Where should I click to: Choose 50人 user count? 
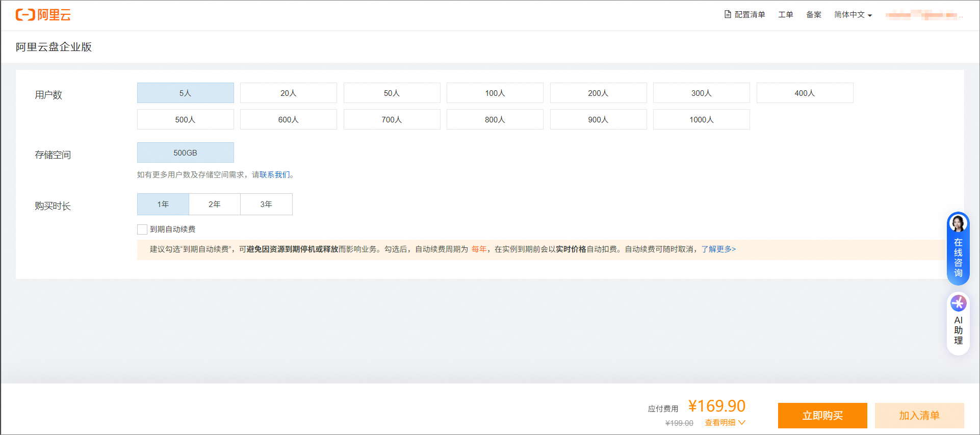[392, 93]
